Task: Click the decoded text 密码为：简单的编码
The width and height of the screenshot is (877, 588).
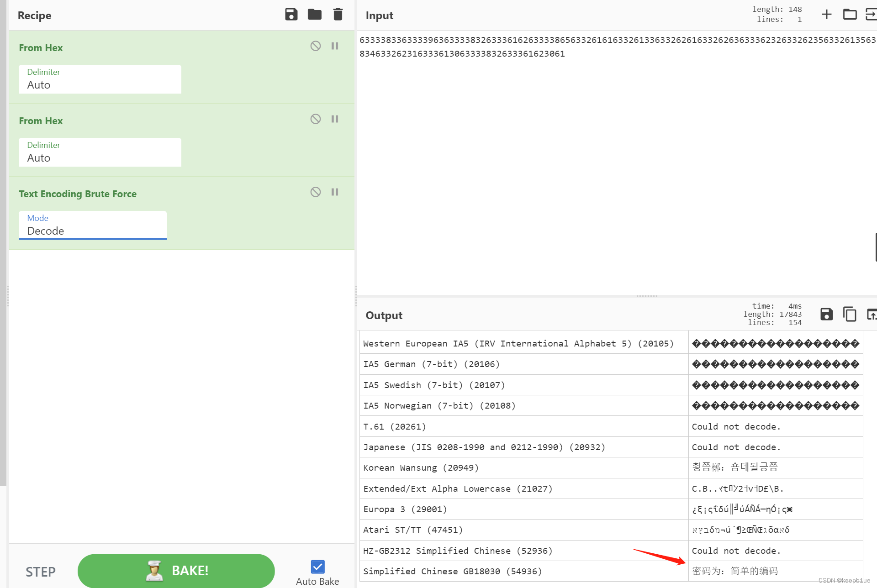Action: point(735,571)
